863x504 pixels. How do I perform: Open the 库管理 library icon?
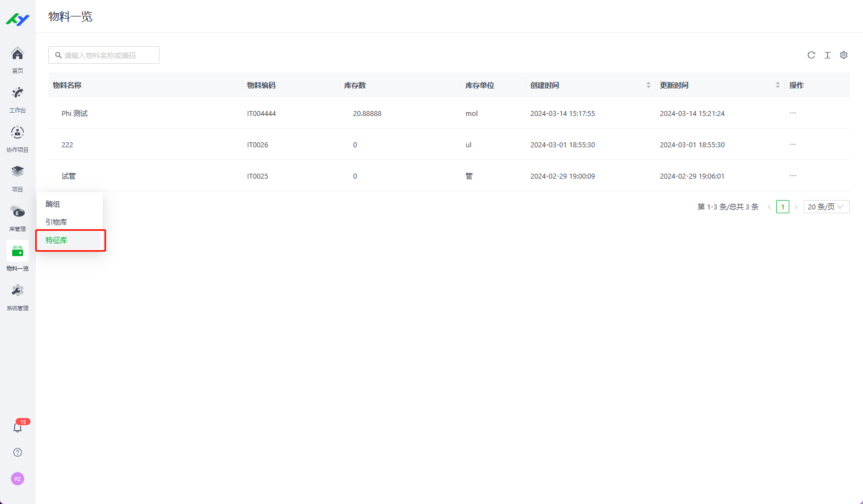[x=18, y=212]
